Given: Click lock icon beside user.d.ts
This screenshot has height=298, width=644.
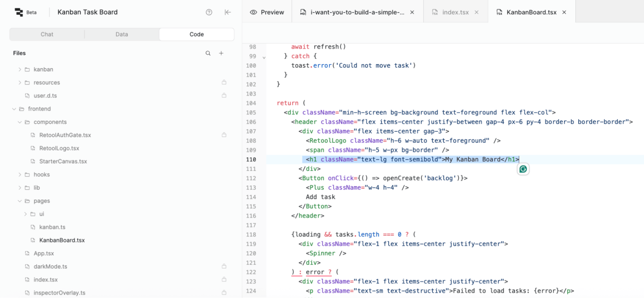Looking at the screenshot, I should (224, 96).
